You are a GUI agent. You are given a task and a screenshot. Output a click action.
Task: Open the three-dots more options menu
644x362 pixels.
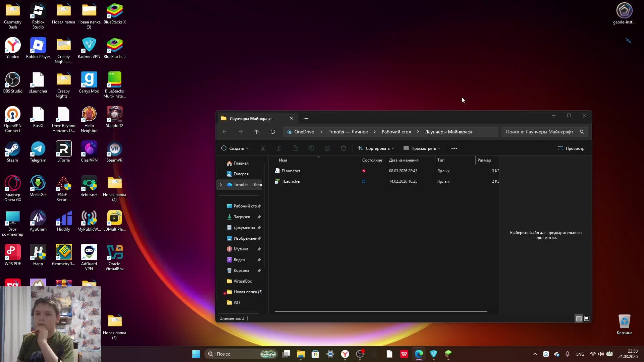pos(454,148)
